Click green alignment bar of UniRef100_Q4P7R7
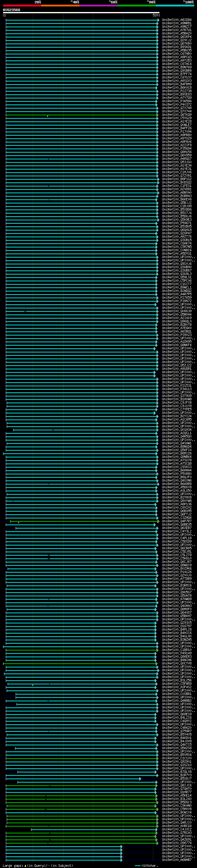This screenshot has width=197, height=868. 84,521
